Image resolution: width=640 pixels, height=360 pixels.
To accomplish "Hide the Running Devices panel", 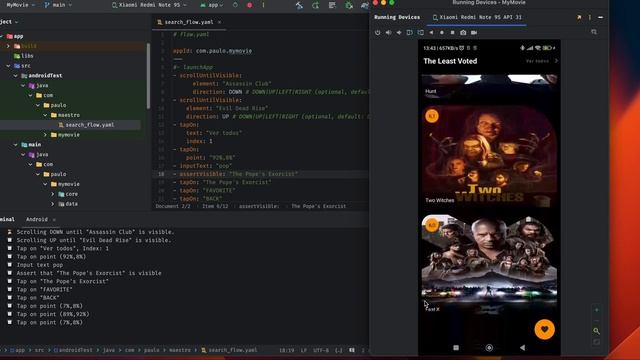I will point(600,17).
